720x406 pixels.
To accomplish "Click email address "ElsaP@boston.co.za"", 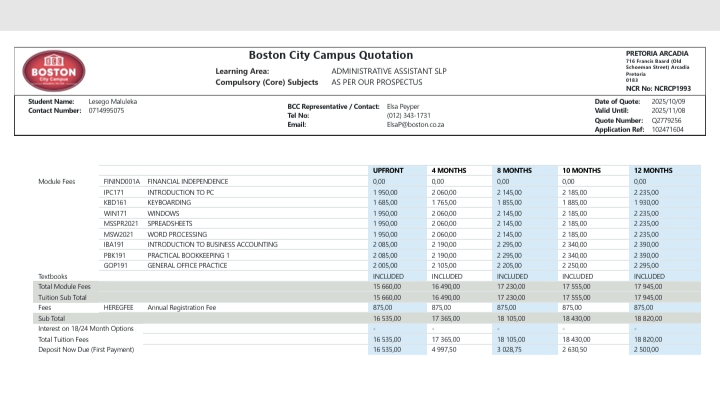I will pos(415,124).
